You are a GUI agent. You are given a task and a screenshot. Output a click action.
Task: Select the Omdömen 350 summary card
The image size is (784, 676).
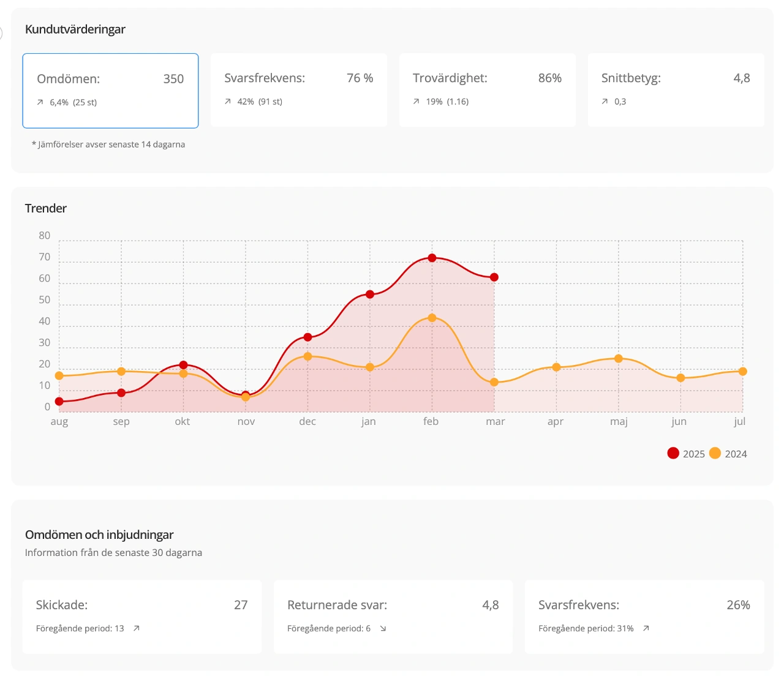point(110,91)
